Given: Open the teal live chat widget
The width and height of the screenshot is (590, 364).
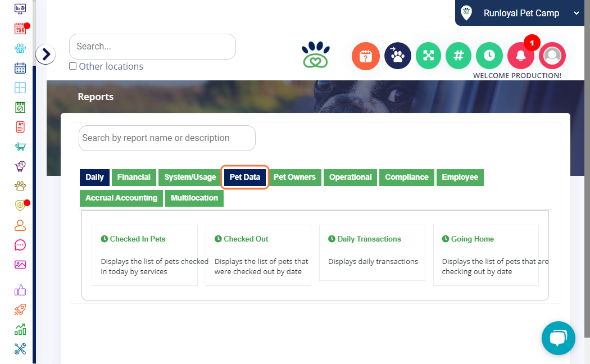Looking at the screenshot, I should [x=559, y=338].
